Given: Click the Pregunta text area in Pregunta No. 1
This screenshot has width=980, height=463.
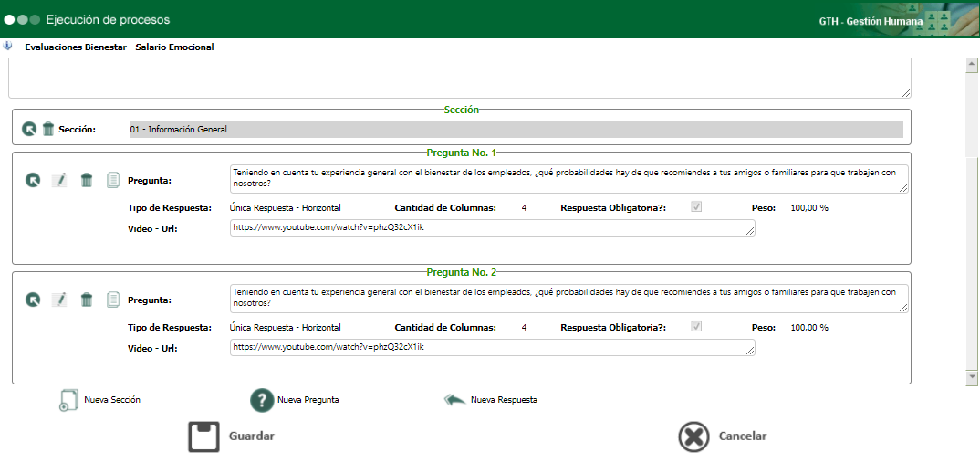Looking at the screenshot, I should point(569,180).
